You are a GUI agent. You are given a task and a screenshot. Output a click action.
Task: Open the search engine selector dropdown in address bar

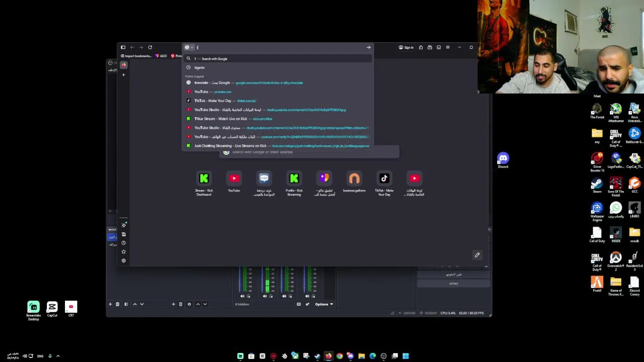pyautogui.click(x=189, y=47)
